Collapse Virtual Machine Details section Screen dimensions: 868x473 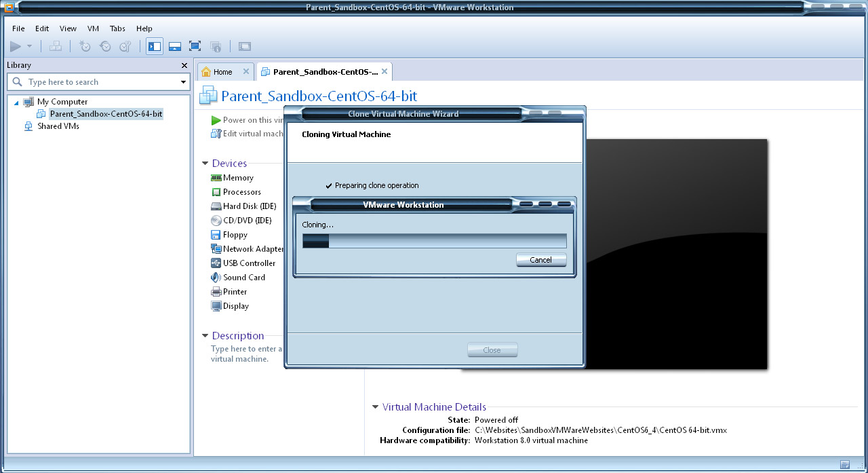[375, 407]
